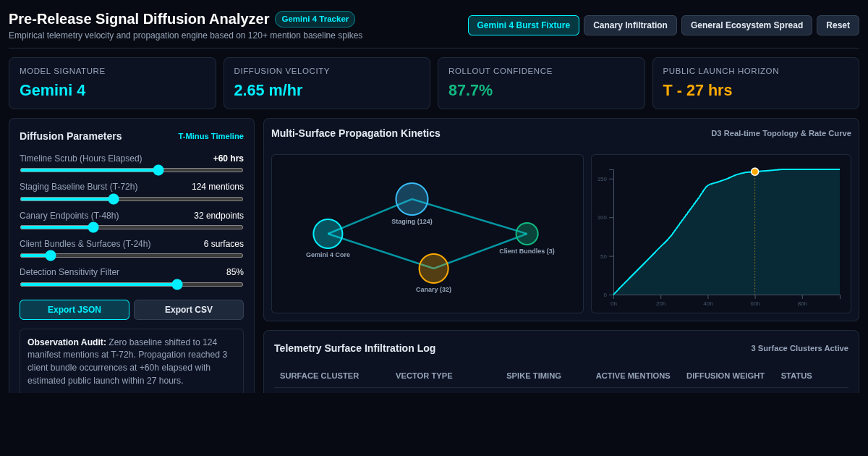868x456 pixels.
Task: Click the +60 hrs timeline value
Action: point(229,159)
